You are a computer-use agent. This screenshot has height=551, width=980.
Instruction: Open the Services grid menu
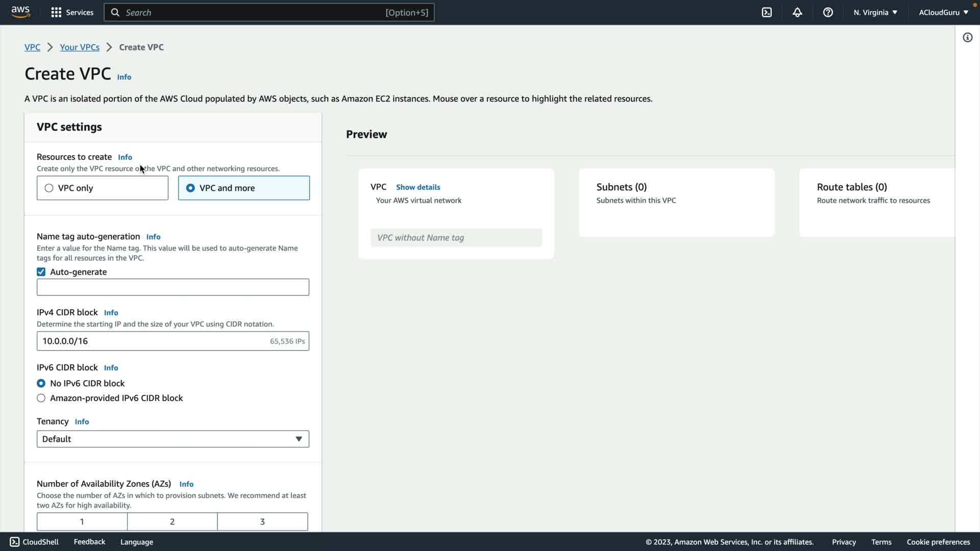[x=72, y=12]
